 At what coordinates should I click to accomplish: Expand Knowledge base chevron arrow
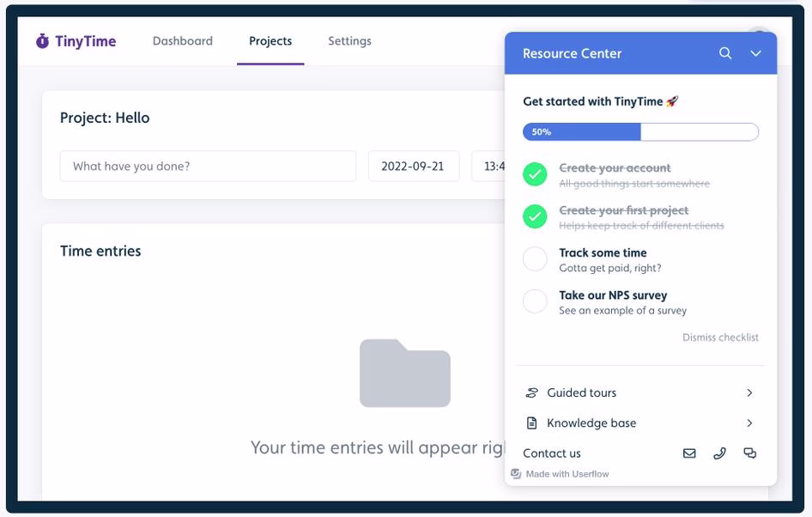[749, 423]
